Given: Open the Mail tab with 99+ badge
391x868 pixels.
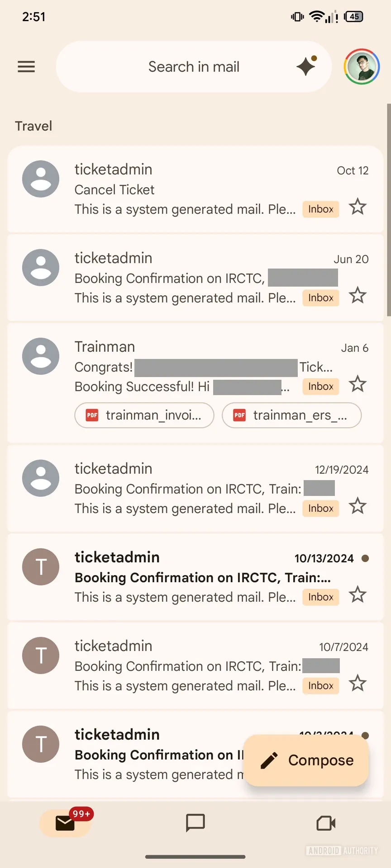Looking at the screenshot, I should click(65, 823).
